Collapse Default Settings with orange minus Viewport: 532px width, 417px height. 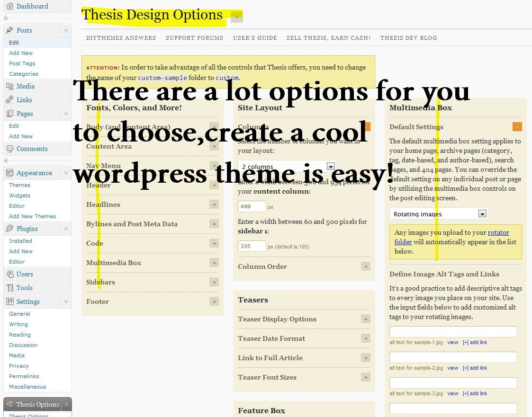517,127
